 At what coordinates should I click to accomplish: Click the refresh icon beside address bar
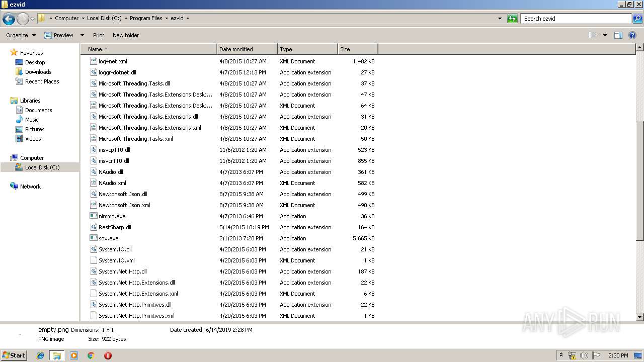tap(512, 19)
